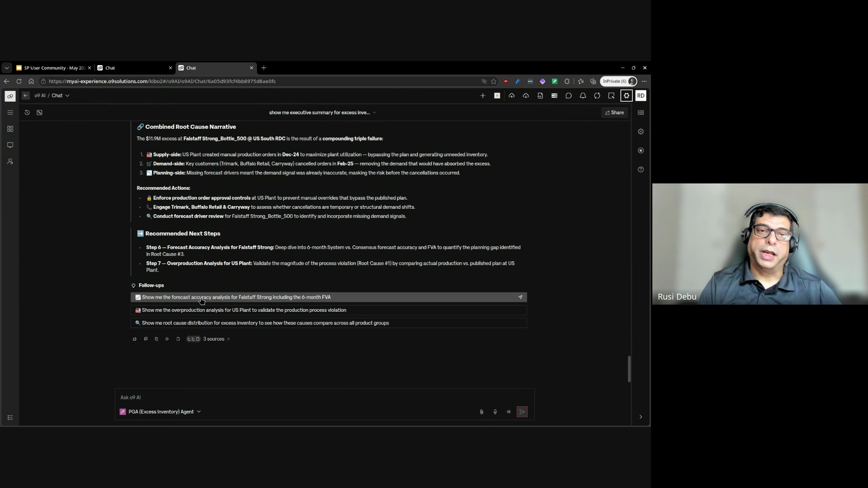
Task: Click the microphone voice input icon
Action: tap(495, 412)
